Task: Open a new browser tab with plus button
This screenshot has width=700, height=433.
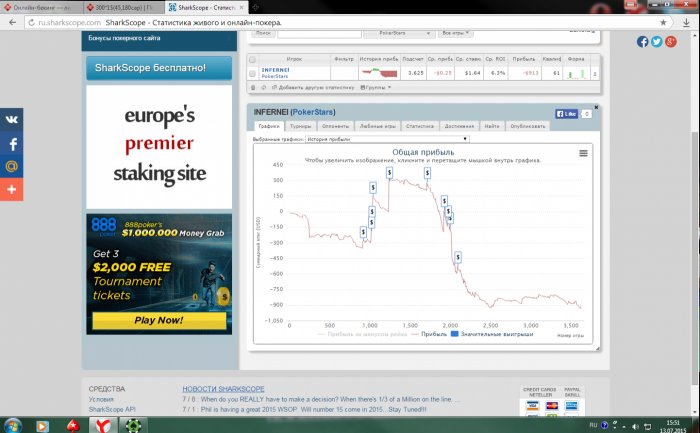Action: (x=256, y=8)
